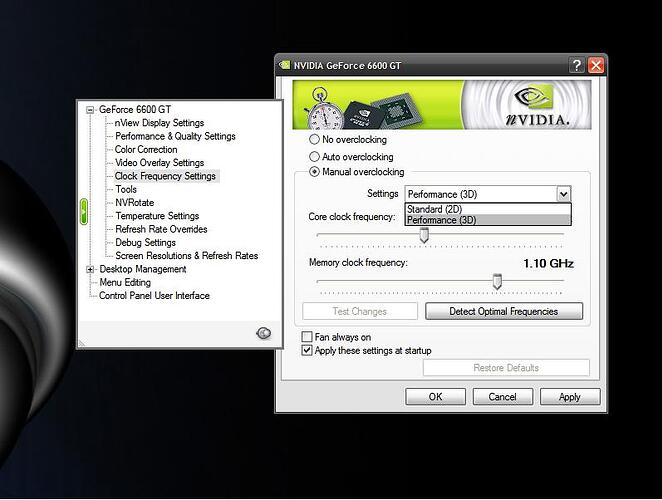Open Refresh Rate Overrides
Screen dimensions: 662x500
click(x=161, y=229)
